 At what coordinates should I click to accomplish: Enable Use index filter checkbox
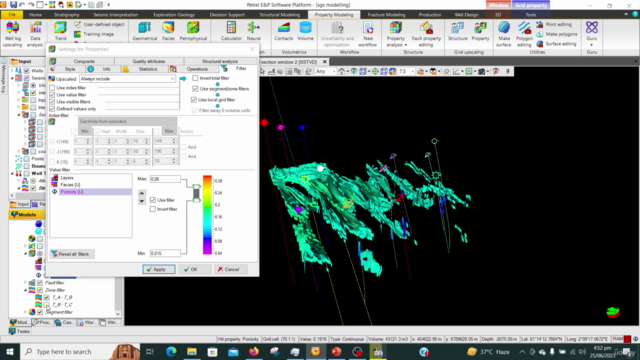(x=52, y=88)
